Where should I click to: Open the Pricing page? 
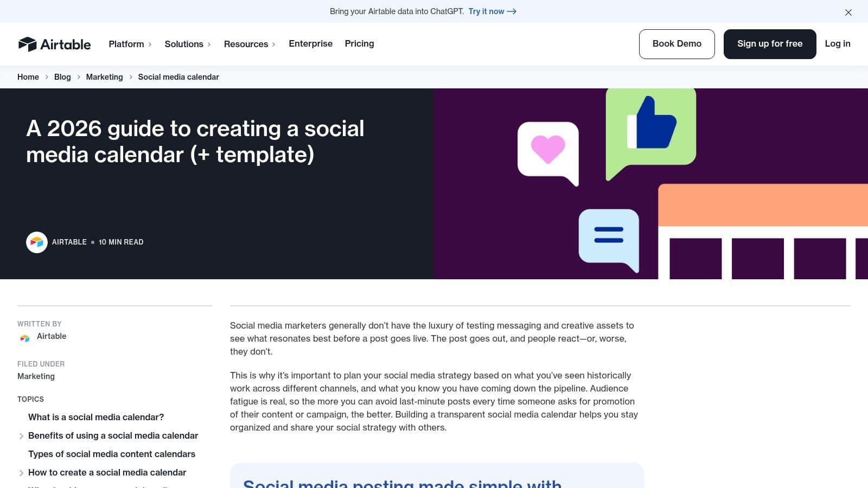[x=359, y=44]
